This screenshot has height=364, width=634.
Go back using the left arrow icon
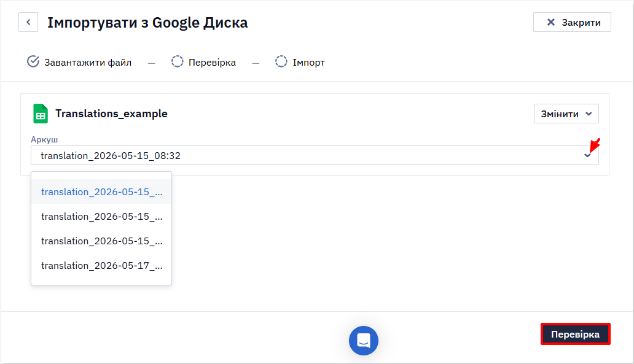click(x=28, y=22)
